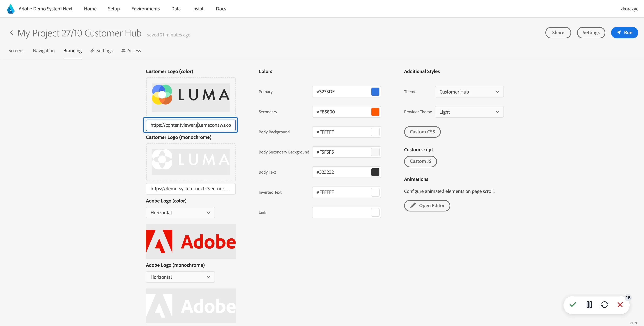The width and height of the screenshot is (644, 326).
Task: Click the Share button
Action: [x=558, y=33]
